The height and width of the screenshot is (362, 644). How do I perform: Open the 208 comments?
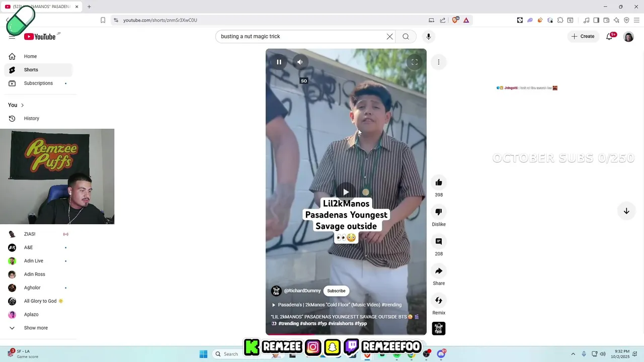tap(439, 241)
